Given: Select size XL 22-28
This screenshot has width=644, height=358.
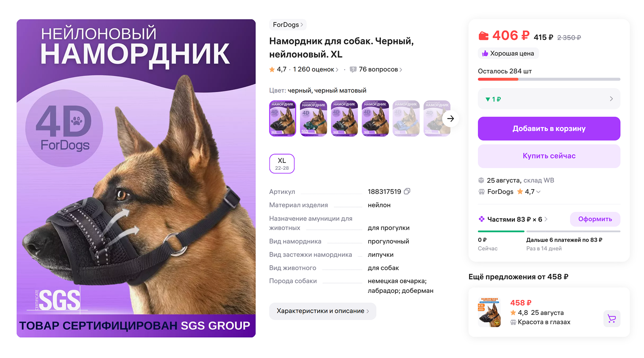Looking at the screenshot, I should click(282, 164).
